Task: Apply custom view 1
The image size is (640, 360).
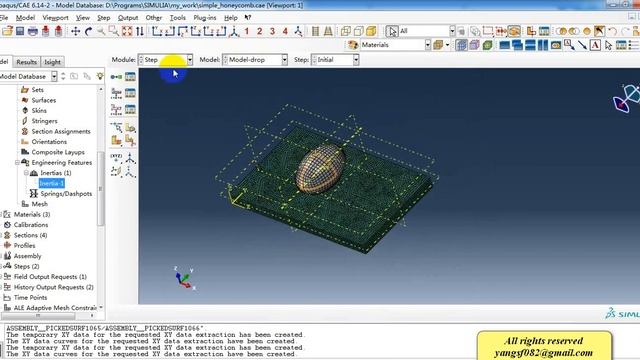Action: tap(247, 31)
